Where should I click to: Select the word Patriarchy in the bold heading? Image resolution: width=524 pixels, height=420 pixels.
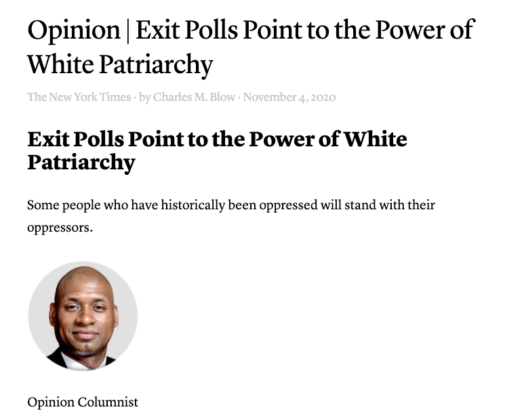click(x=81, y=163)
